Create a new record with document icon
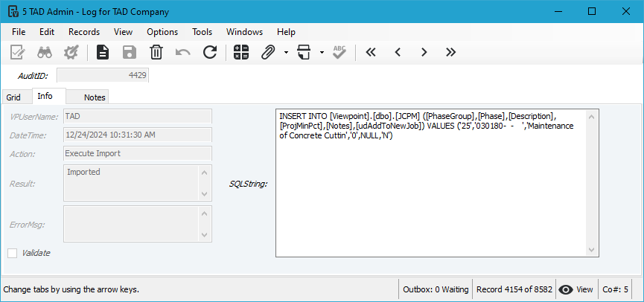 (103, 52)
